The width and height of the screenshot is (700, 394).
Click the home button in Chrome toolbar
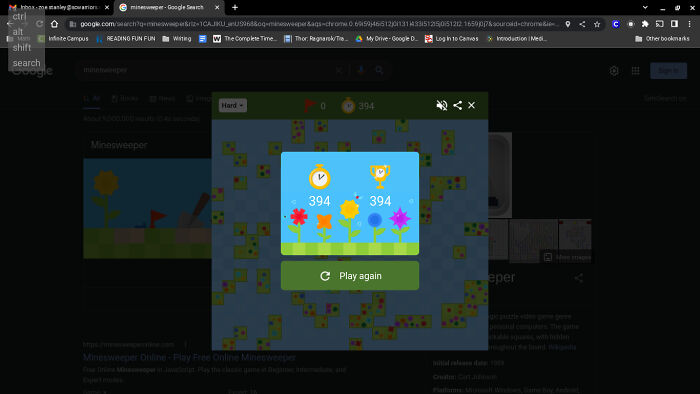[54, 24]
